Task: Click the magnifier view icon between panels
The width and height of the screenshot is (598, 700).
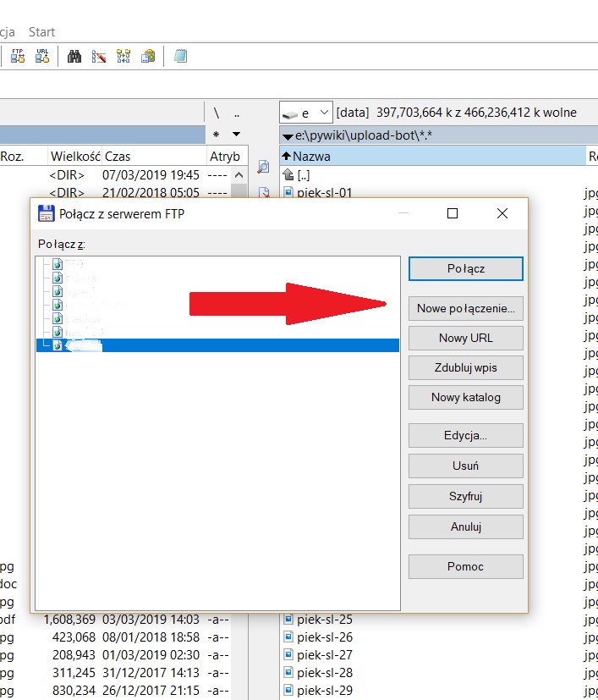Action: (x=263, y=167)
